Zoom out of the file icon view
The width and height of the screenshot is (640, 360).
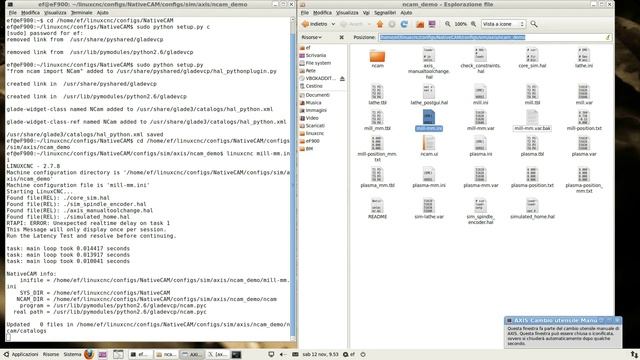[x=448, y=24]
